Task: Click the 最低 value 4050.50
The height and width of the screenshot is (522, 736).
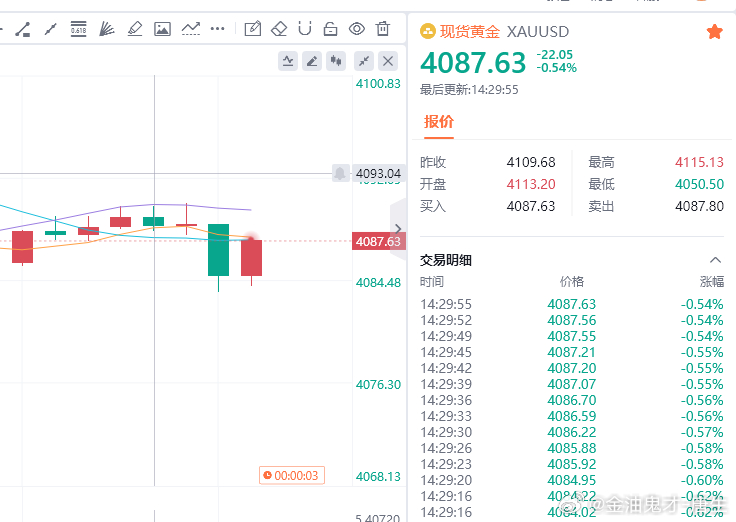Action: (699, 184)
